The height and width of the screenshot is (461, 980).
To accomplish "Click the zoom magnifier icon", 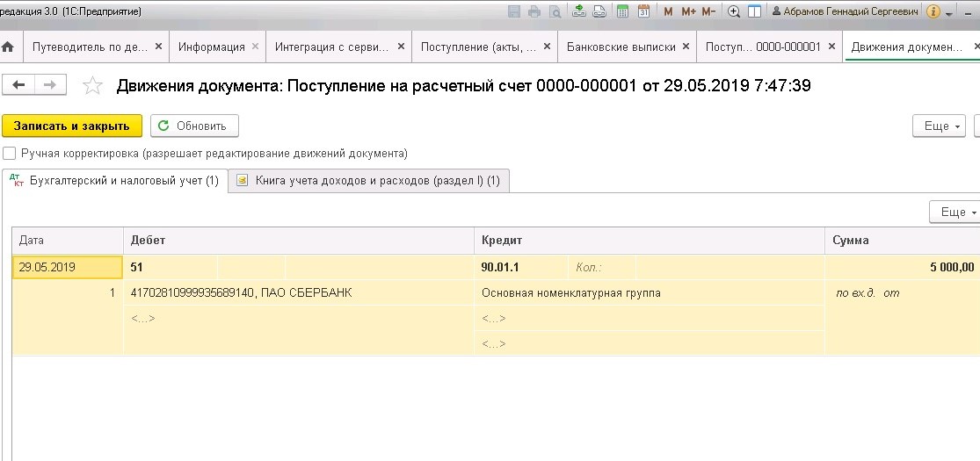I will (734, 12).
